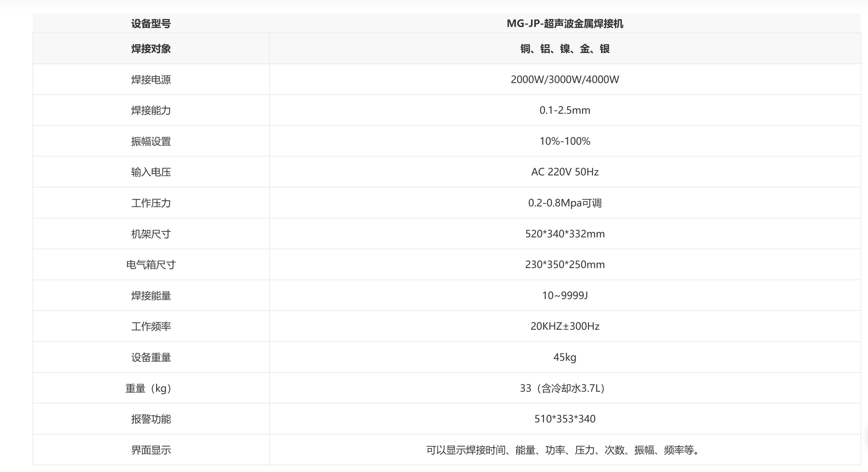Select the 铜、铝、镍、金、银 welding materials text

point(565,49)
